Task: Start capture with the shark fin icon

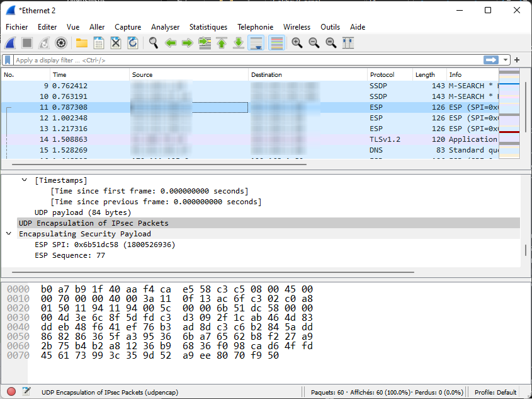Action: 11,43
